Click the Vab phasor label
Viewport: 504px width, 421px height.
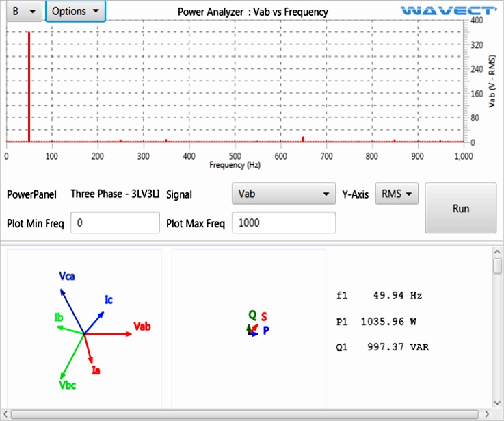[x=142, y=327]
